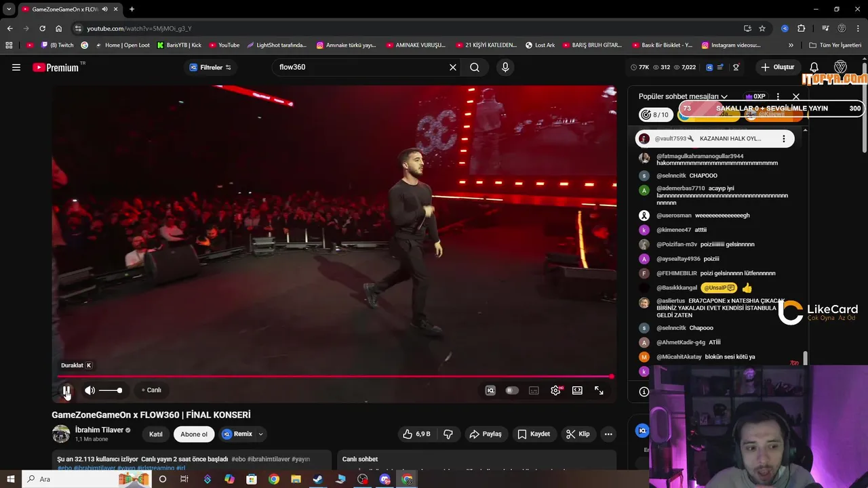Open a new browser tab
This screenshot has width=868, height=488.
(132, 9)
